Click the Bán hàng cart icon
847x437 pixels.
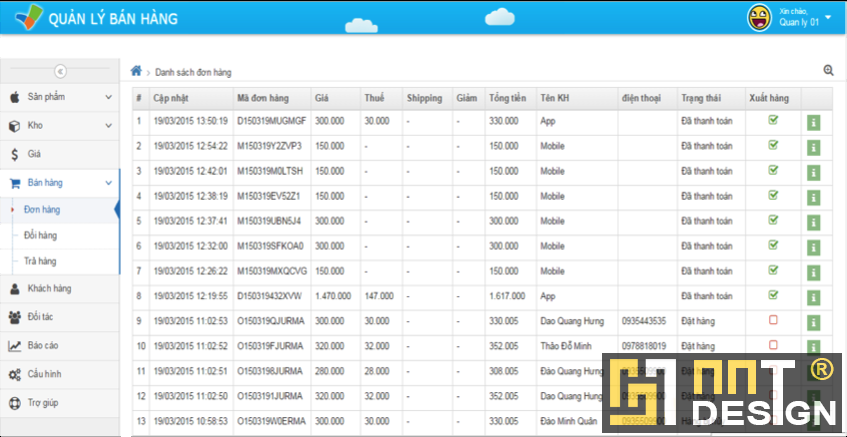tap(15, 183)
